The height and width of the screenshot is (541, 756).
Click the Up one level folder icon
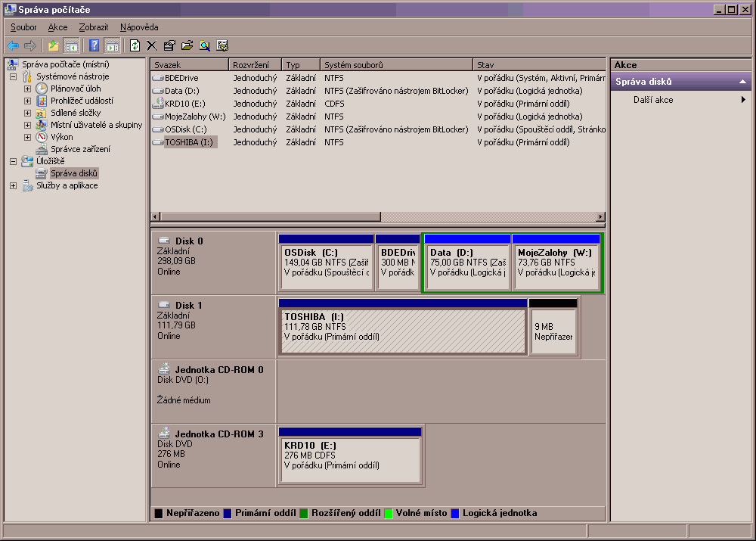pos(54,45)
